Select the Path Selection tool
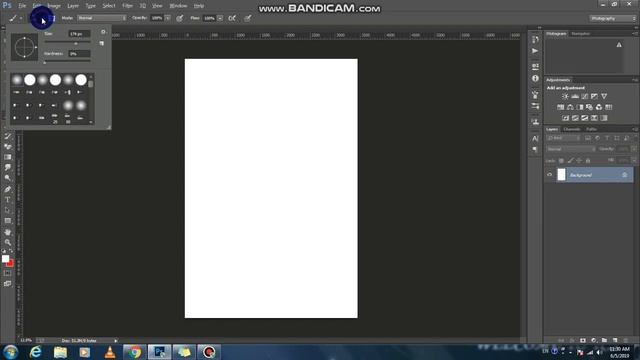 coord(7,210)
